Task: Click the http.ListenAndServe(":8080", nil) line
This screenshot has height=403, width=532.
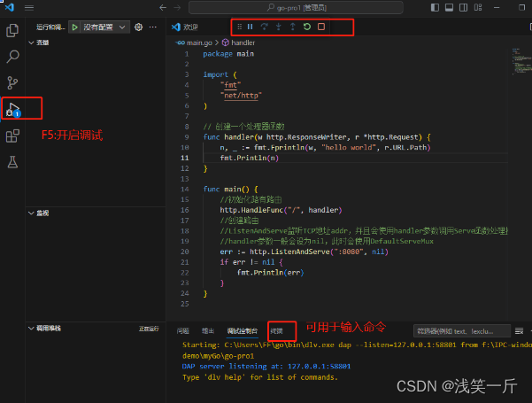Action: point(304,252)
